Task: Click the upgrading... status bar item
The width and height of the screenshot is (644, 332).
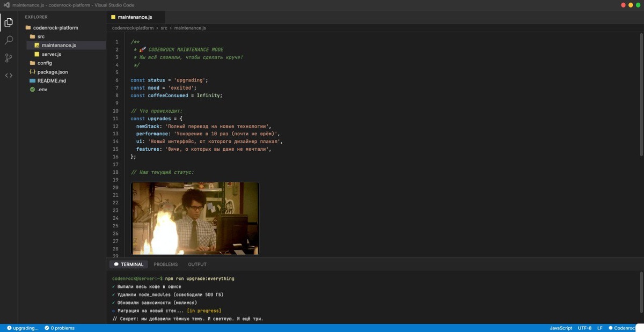Action: pyautogui.click(x=23, y=328)
